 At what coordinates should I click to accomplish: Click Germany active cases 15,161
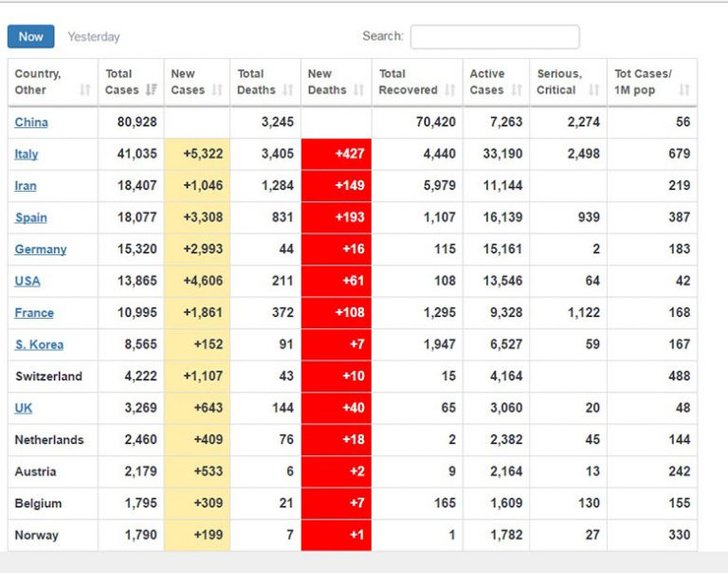coord(503,249)
